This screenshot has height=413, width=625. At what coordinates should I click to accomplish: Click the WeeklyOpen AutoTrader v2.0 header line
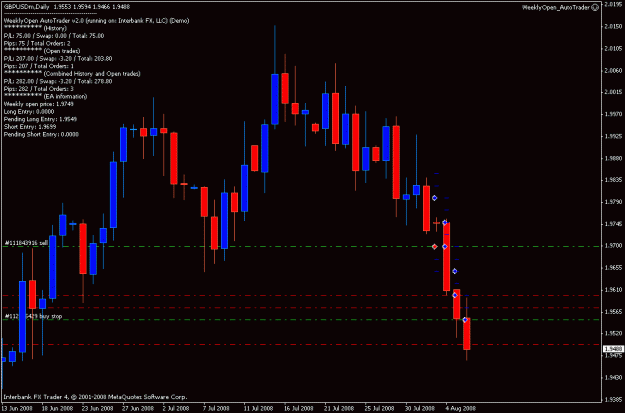(x=96, y=21)
